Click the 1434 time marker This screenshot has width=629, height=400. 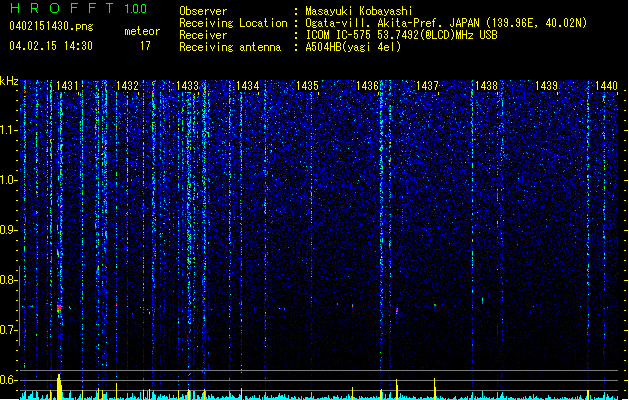coord(248,86)
